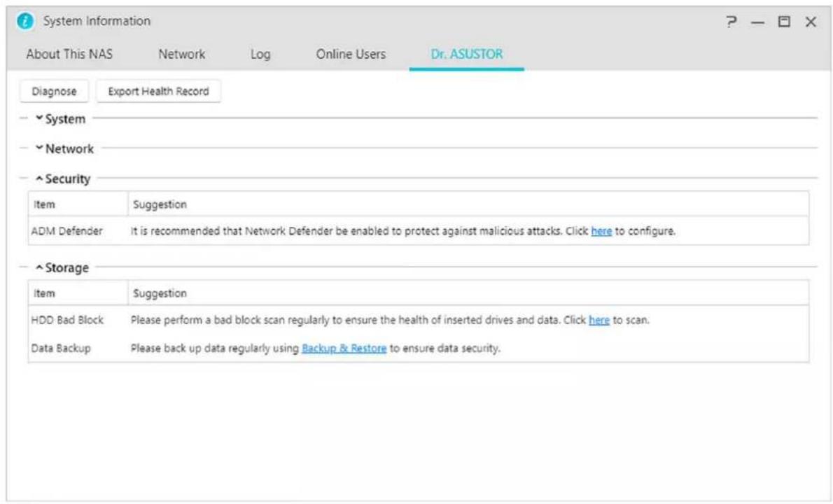Screen dimensions: 833x504
Task: Click the bad block scan suggestion text
Action: (390, 320)
